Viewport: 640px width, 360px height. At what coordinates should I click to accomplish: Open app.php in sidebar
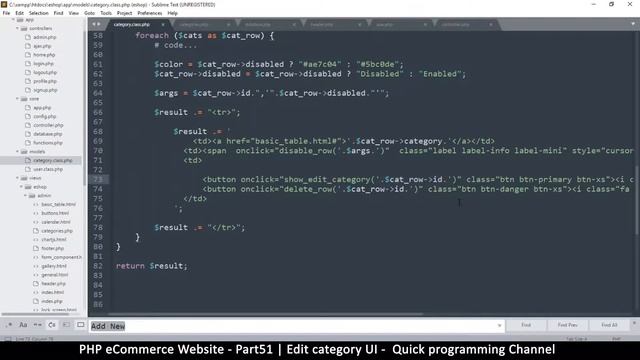tap(42, 108)
